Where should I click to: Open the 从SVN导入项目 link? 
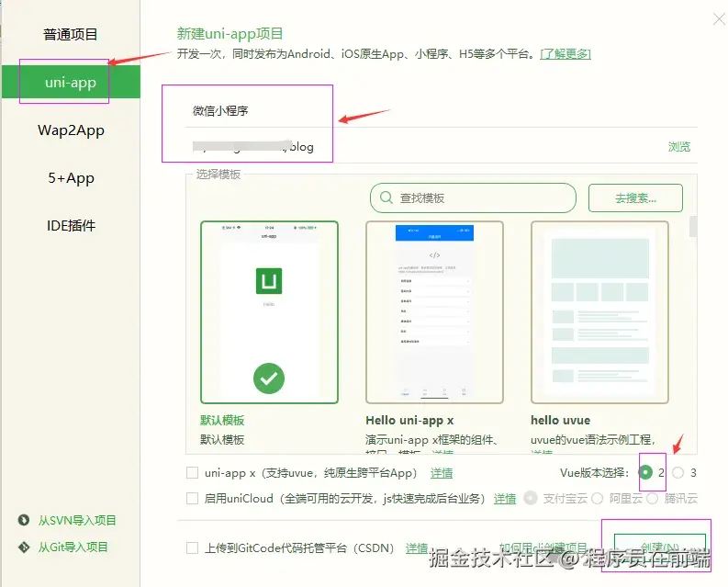[x=77, y=521]
